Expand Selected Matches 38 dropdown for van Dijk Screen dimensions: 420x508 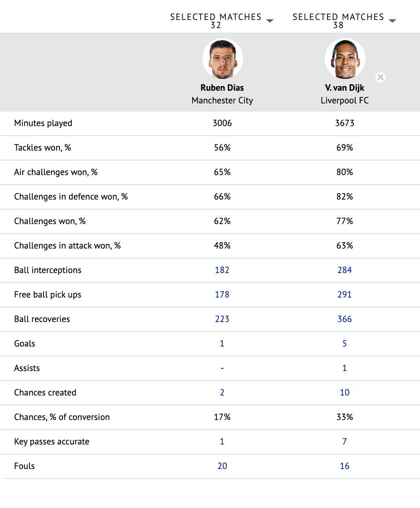pos(392,21)
